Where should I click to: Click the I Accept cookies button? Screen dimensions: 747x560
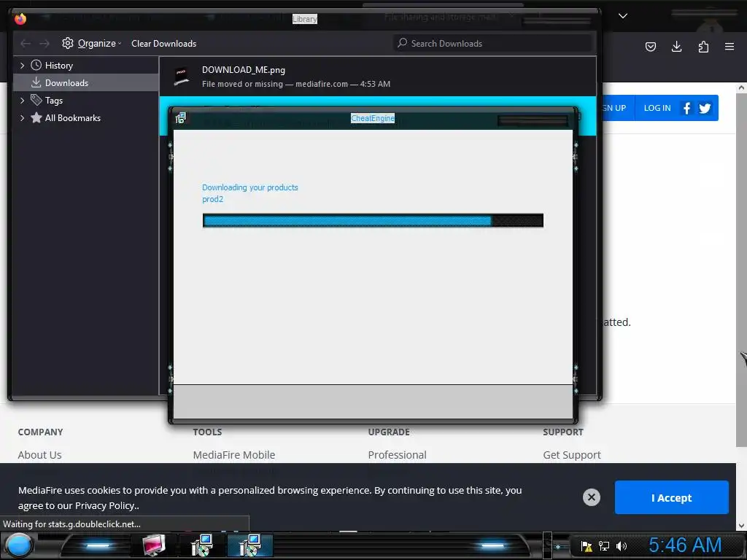(x=671, y=497)
